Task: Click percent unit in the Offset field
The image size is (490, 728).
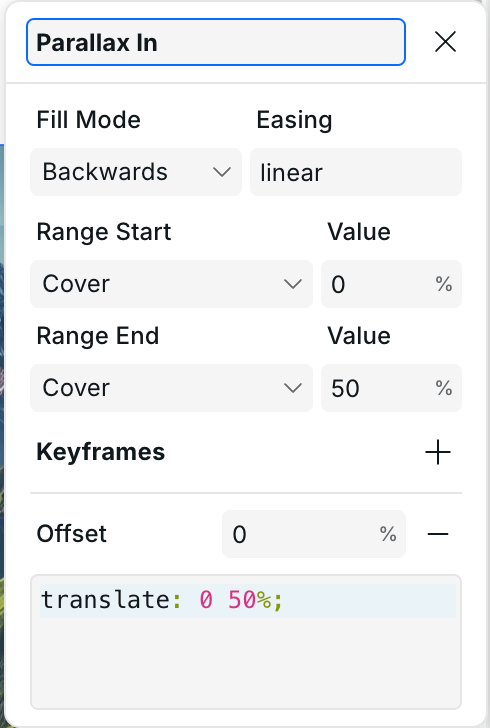Action: (x=388, y=534)
